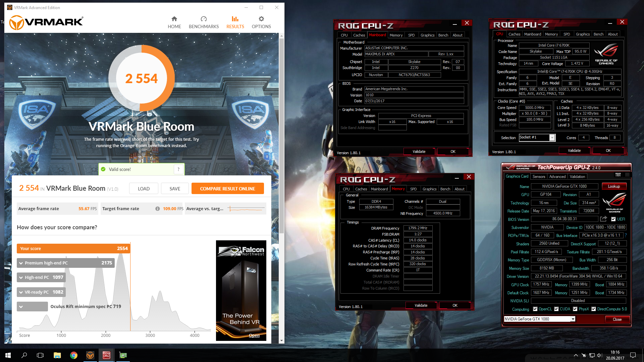The image size is (644, 362).
Task: Switch to ROG CPU-Z via its taskbar icon
Action: (x=107, y=355)
